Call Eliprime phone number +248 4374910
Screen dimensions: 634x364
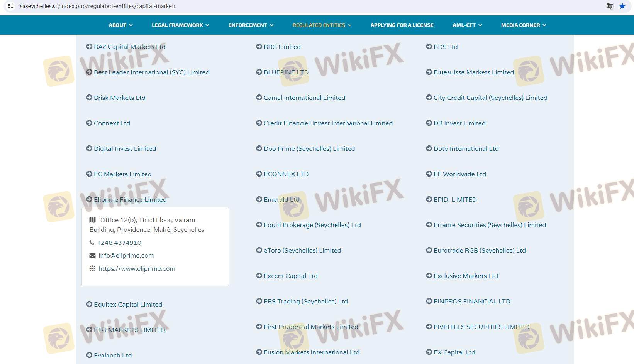119,243
